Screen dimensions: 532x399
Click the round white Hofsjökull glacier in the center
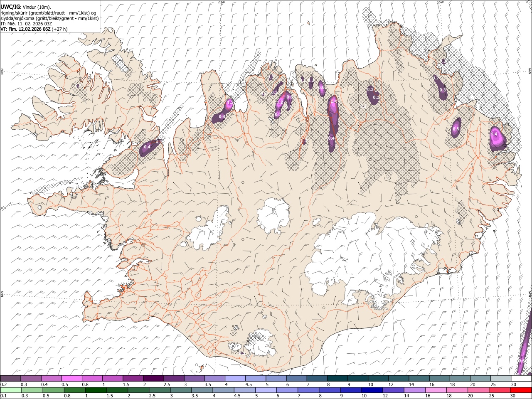[273, 216]
